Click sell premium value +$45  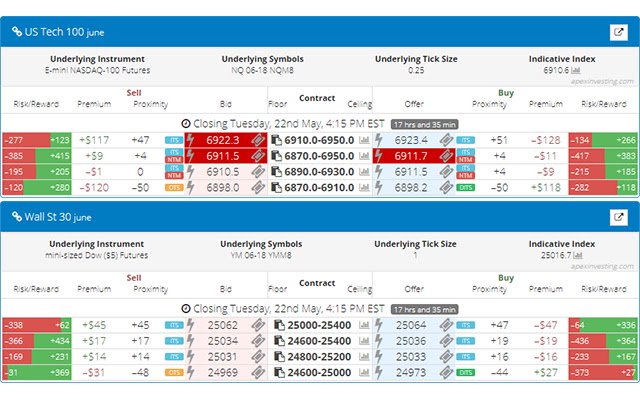pos(94,325)
